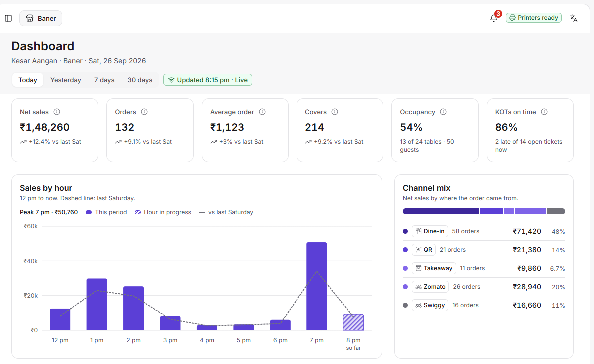
Task: Select the 1 pm sales bar
Action: pyautogui.click(x=97, y=304)
